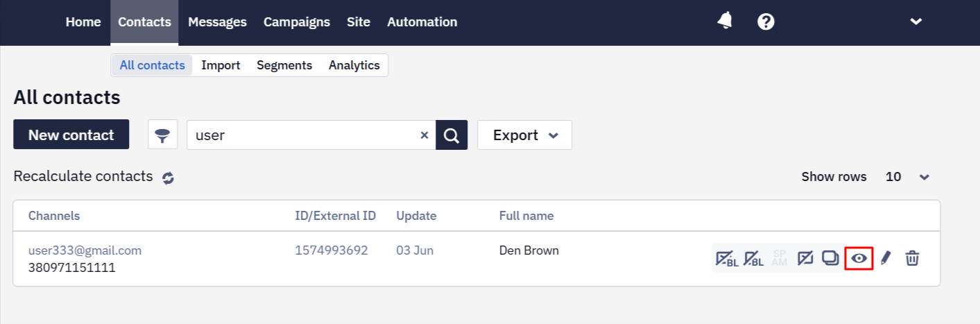Viewport: 980px width, 324px height.
Task: Add email to blacklist icon for Den Brown
Action: tap(727, 259)
